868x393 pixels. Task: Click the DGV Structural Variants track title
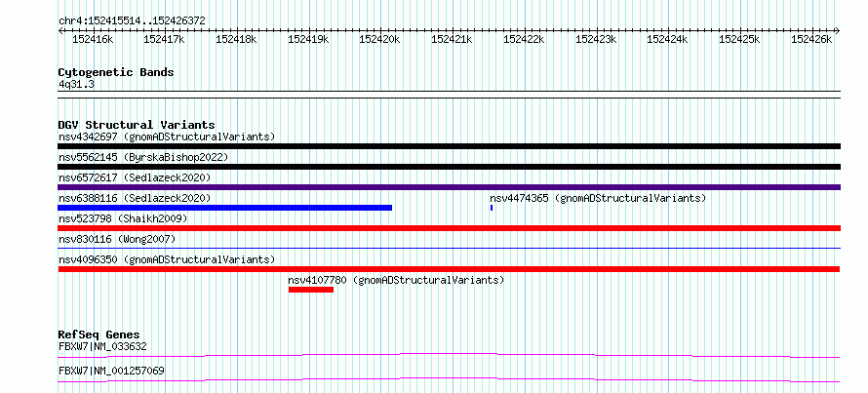pyautogui.click(x=137, y=125)
